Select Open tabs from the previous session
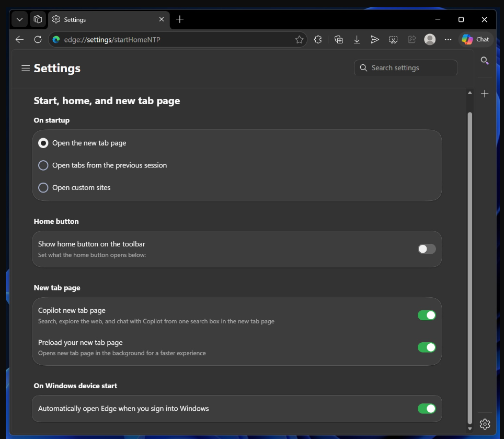This screenshot has height=439, width=504. pos(43,165)
